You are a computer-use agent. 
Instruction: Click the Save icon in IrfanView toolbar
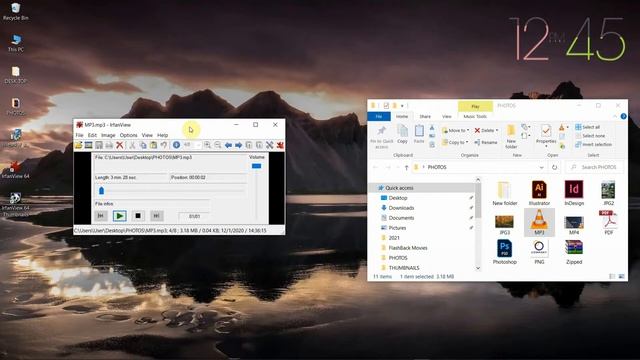[x=99, y=145]
